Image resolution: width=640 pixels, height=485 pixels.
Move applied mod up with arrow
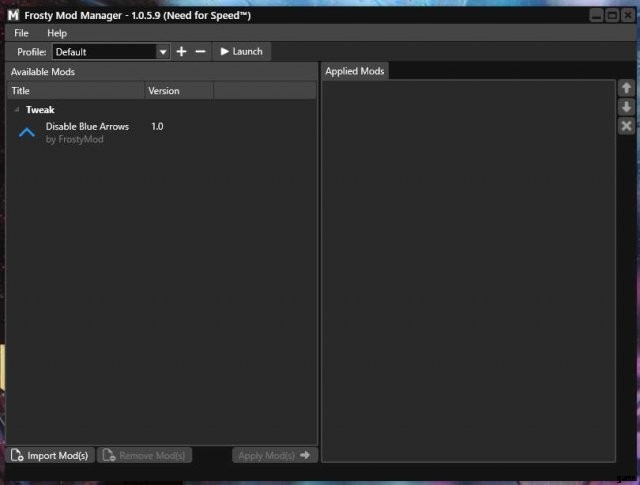[626, 89]
